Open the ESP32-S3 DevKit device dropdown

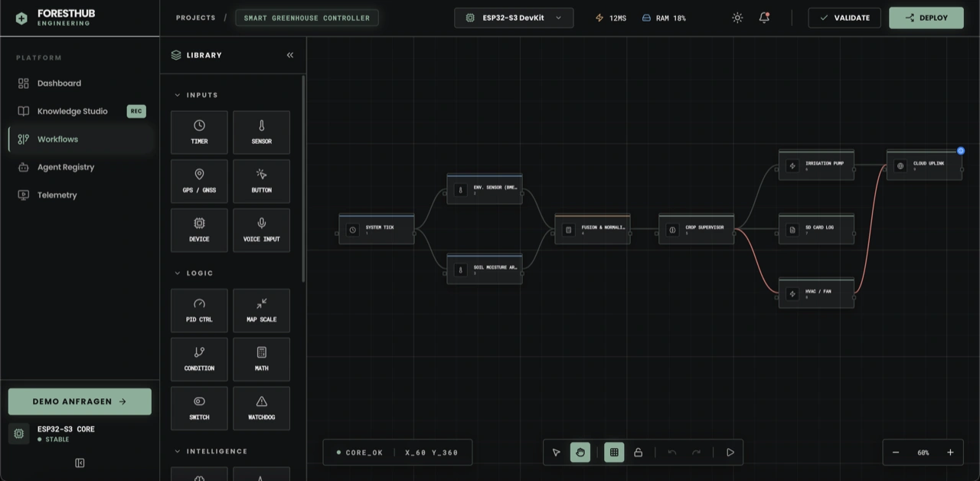tap(513, 17)
